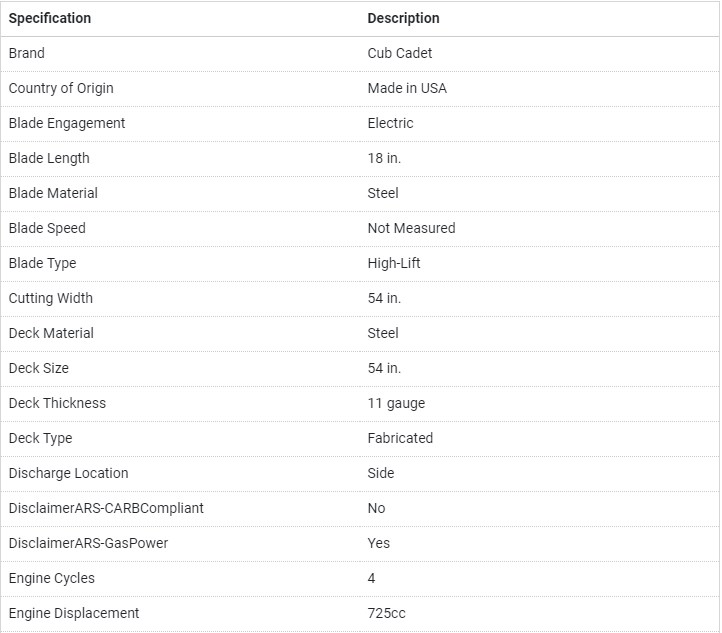
Task: Click the High-Lift blade type value
Action: (x=394, y=263)
